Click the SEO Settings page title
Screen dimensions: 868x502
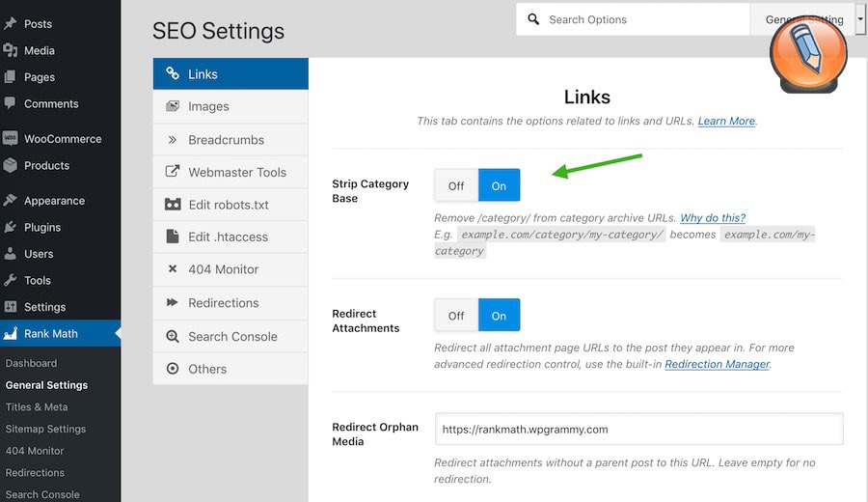coord(218,31)
